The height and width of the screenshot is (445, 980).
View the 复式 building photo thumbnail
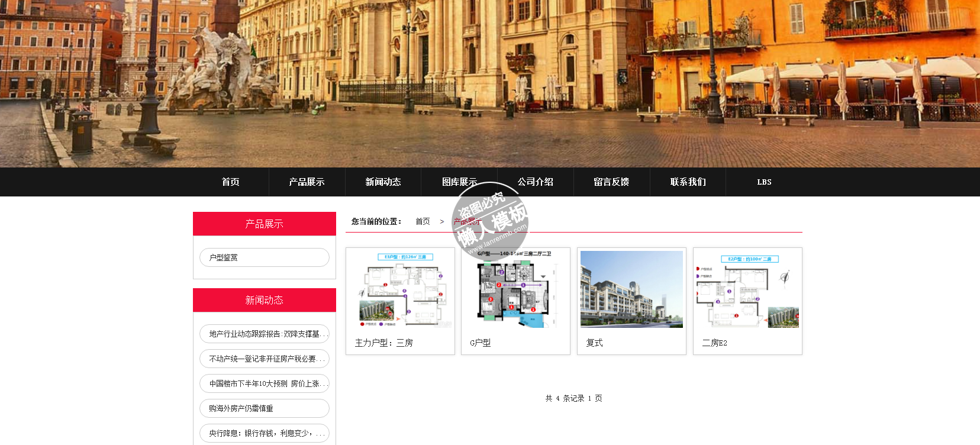point(631,289)
